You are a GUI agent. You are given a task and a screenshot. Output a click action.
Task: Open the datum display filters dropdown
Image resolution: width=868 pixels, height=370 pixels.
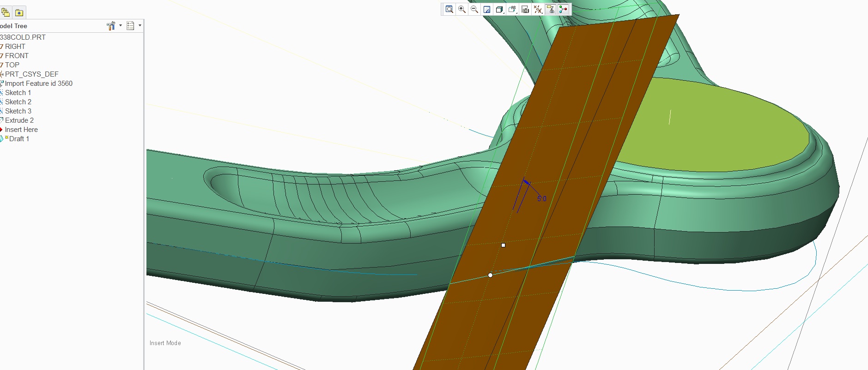538,9
